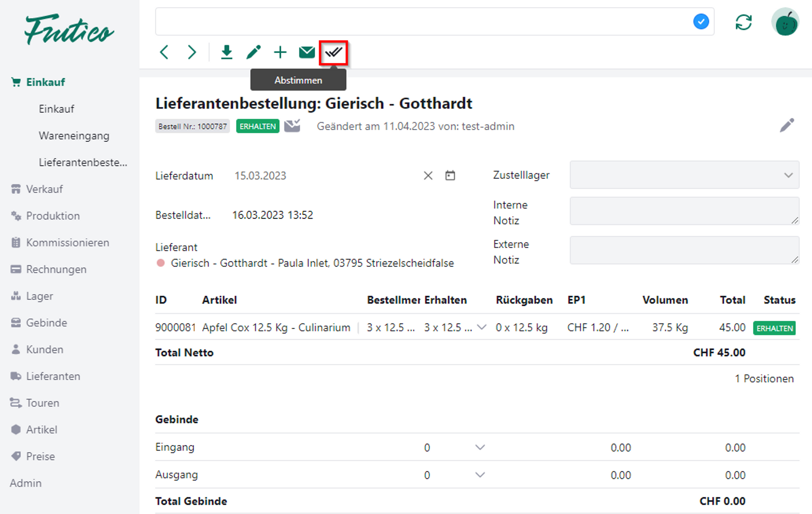The height and width of the screenshot is (514, 812).
Task: Click the plus icon to add
Action: [280, 52]
